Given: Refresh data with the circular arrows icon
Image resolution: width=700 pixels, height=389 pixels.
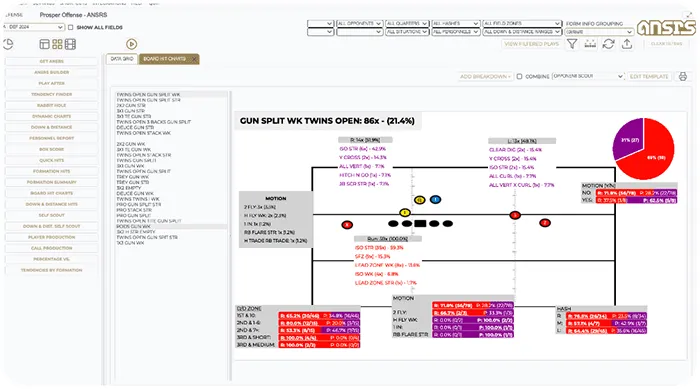Looking at the screenshot, I should click(x=608, y=44).
